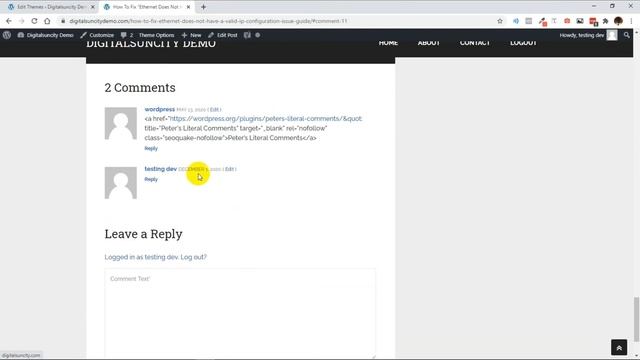Open the admin bar search magnifier
Image resolution: width=640 pixels, height=360 pixels.
627,35
